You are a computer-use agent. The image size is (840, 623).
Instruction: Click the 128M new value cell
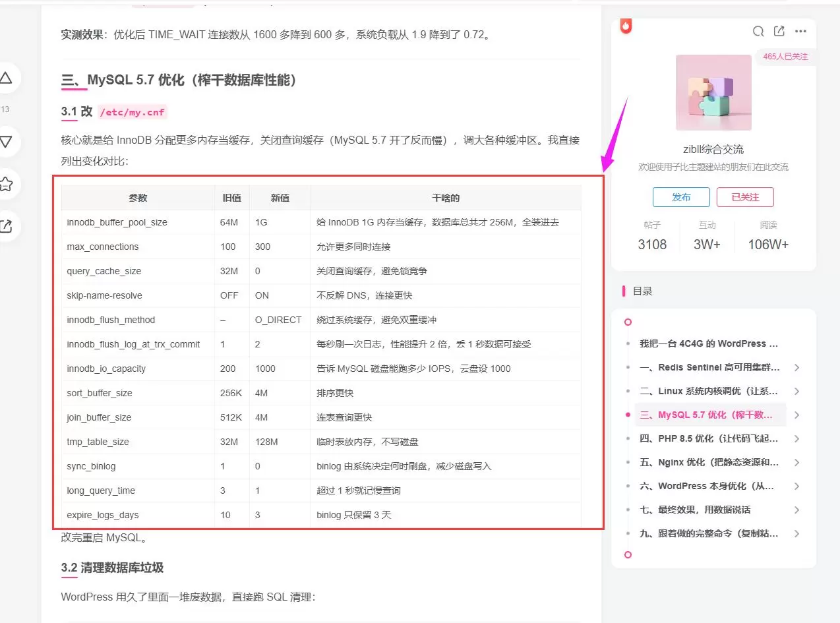click(x=280, y=442)
